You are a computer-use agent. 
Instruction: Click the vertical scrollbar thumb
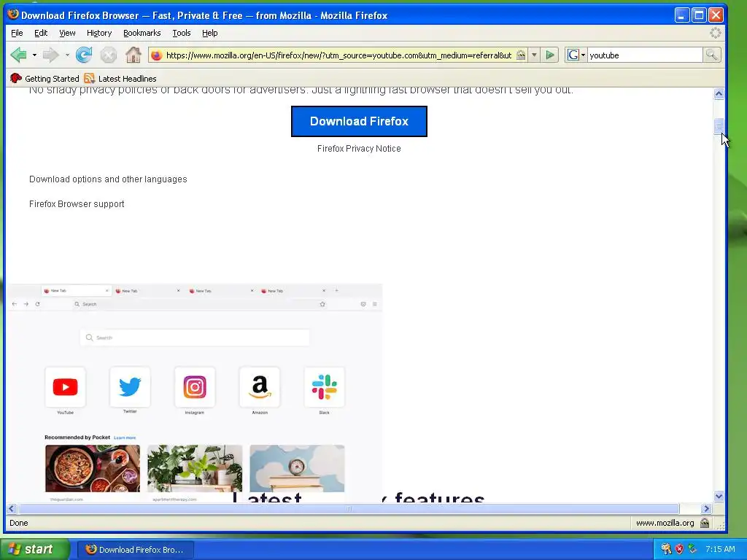coord(719,126)
